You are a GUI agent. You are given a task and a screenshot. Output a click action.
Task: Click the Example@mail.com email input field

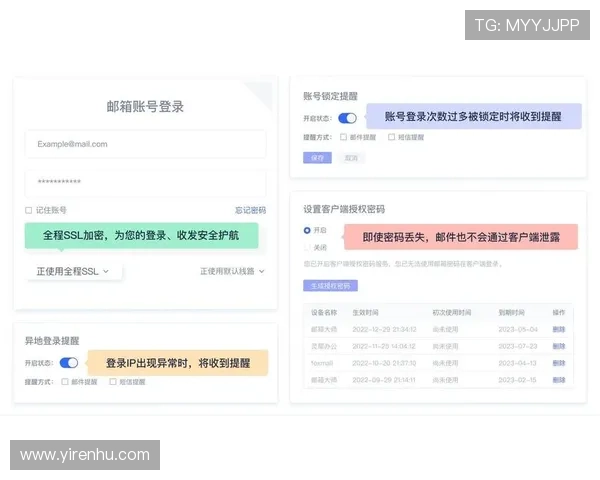145,144
